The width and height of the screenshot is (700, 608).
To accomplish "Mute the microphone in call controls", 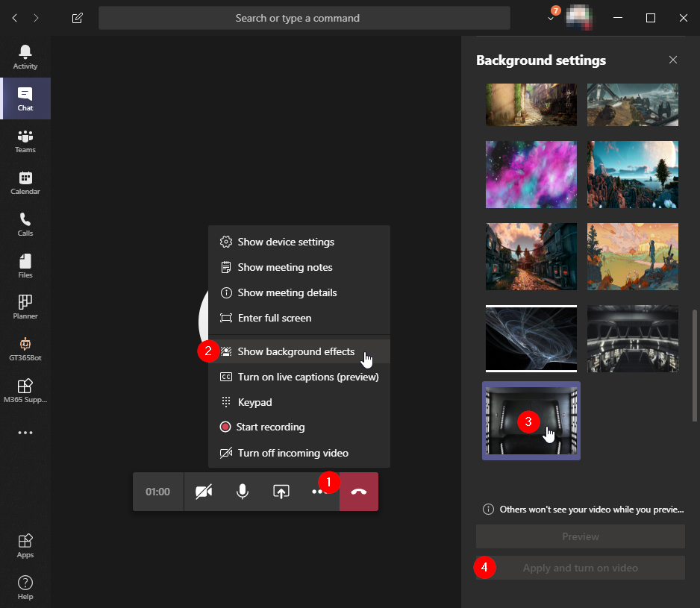I will point(242,492).
